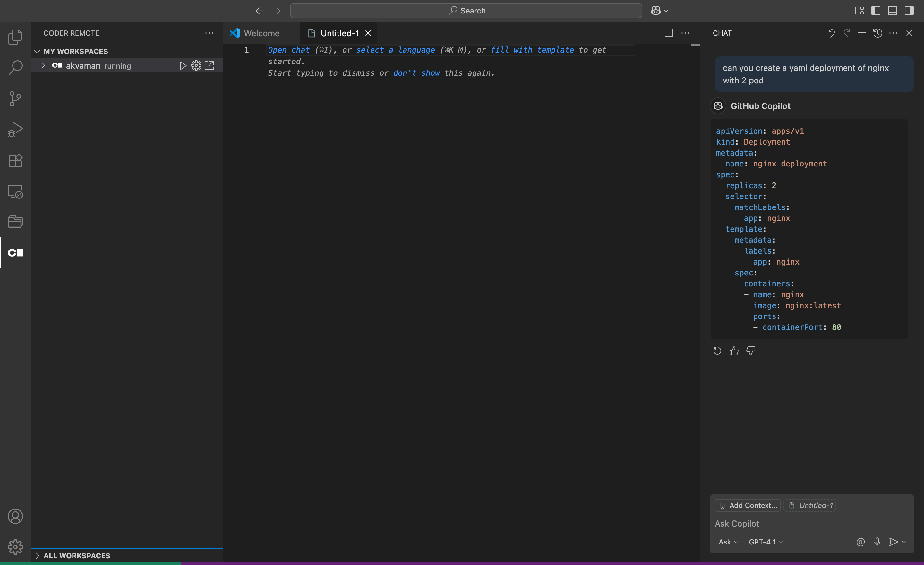924x565 pixels.
Task: Expand the ALL WORKSPACES section
Action: click(77, 555)
